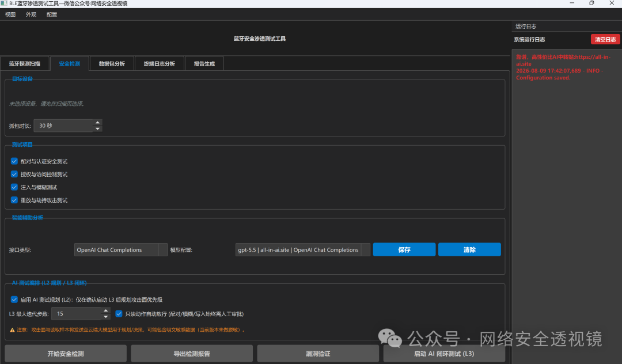Click the blue 保存 button
The height and width of the screenshot is (364, 622).
(x=404, y=250)
